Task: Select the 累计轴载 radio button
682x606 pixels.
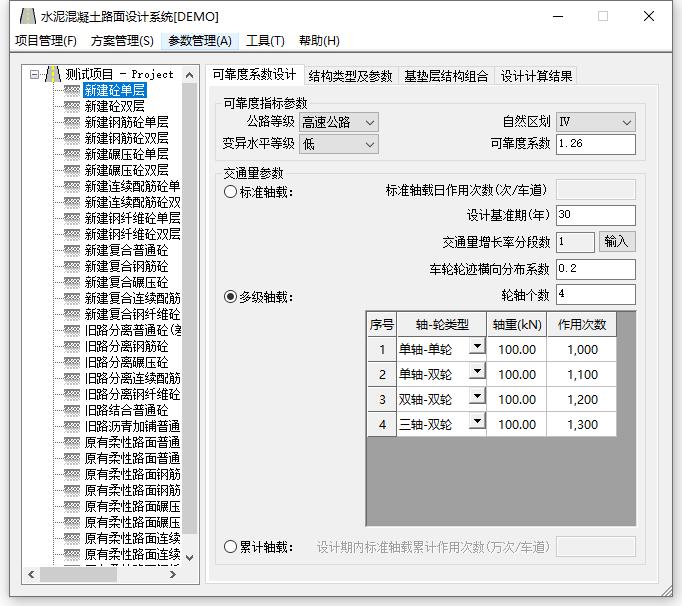Action: click(231, 547)
